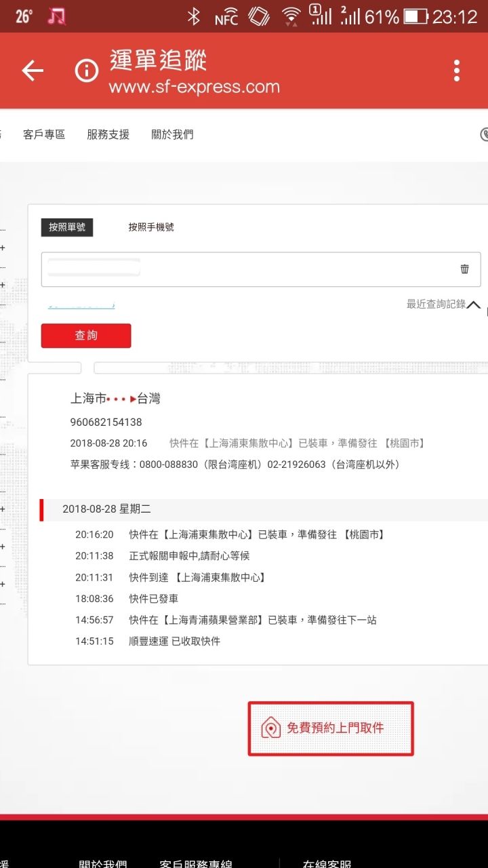Tap the 免費預約上門取件 button
Screen dimensions: 488x868
click(x=331, y=728)
